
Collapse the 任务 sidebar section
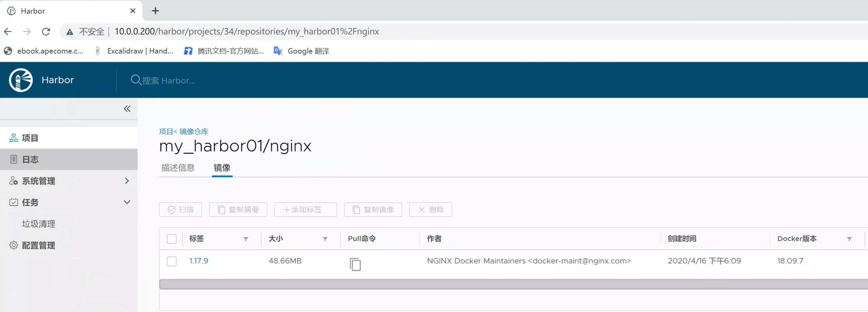coord(127,202)
